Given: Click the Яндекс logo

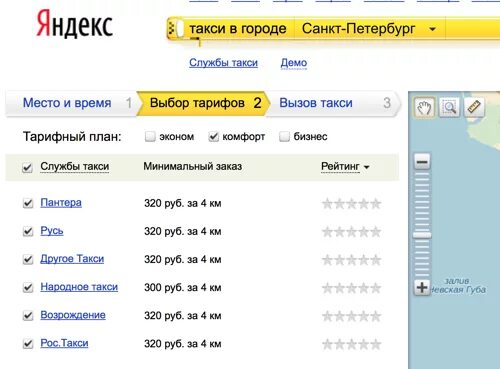Looking at the screenshot, I should [x=74, y=24].
